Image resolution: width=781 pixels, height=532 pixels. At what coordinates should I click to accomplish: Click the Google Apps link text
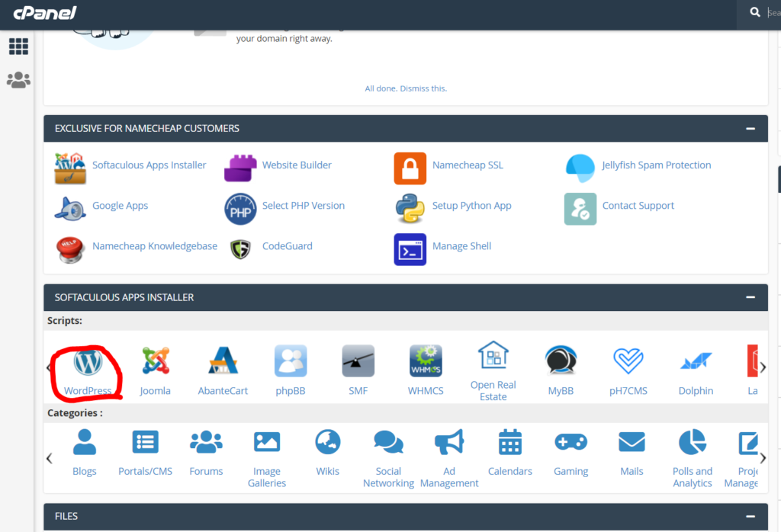pos(120,206)
